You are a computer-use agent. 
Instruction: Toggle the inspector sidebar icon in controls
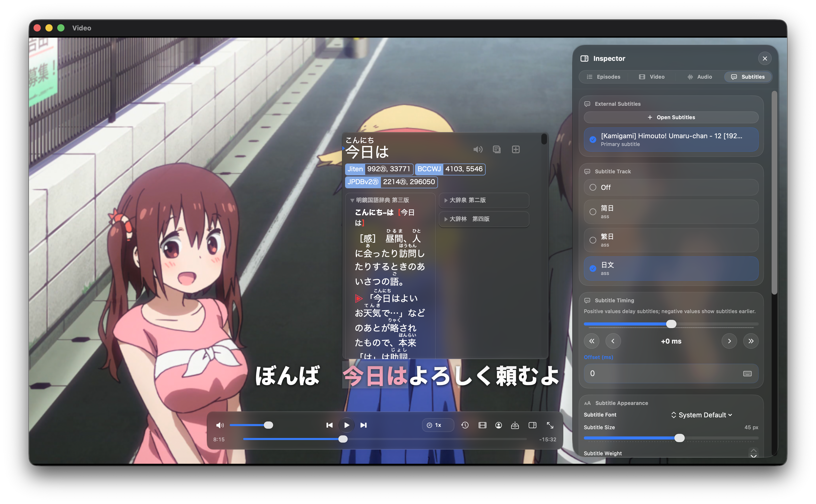533,425
